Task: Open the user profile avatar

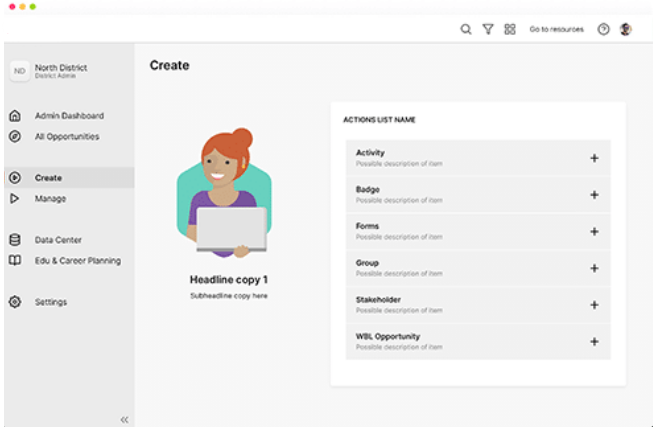Action: coord(626,30)
